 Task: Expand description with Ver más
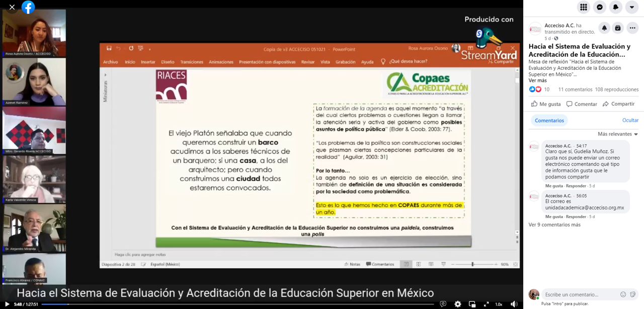[537, 80]
